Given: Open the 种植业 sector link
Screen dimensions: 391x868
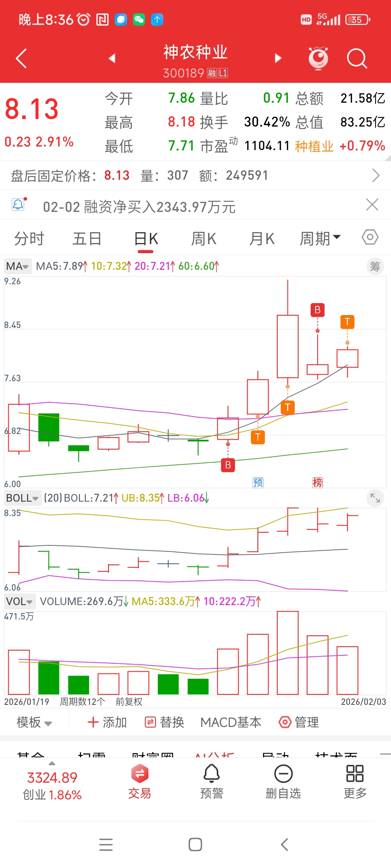Looking at the screenshot, I should (x=314, y=146).
